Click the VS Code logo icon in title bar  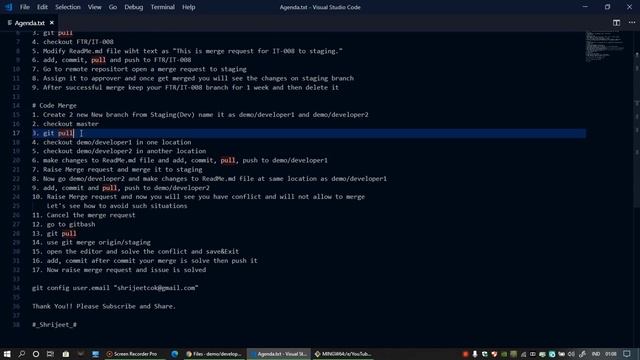tap(9, 7)
